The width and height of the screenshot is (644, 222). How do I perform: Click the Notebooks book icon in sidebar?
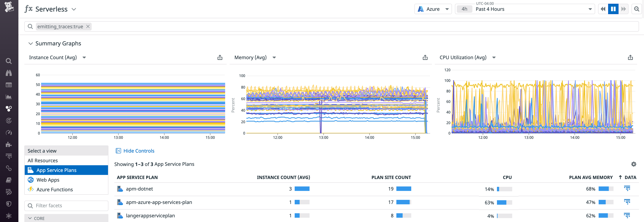[x=9, y=180]
